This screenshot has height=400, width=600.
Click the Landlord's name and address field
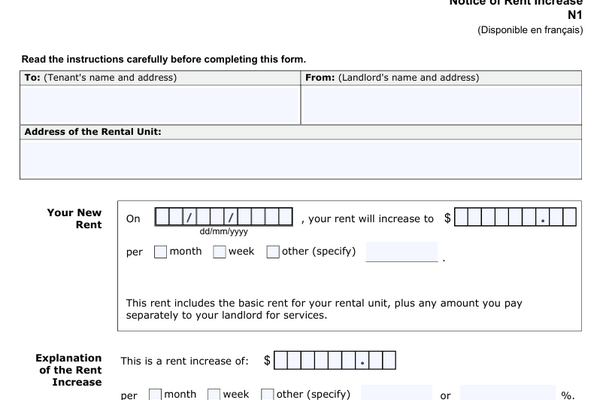[x=441, y=104]
